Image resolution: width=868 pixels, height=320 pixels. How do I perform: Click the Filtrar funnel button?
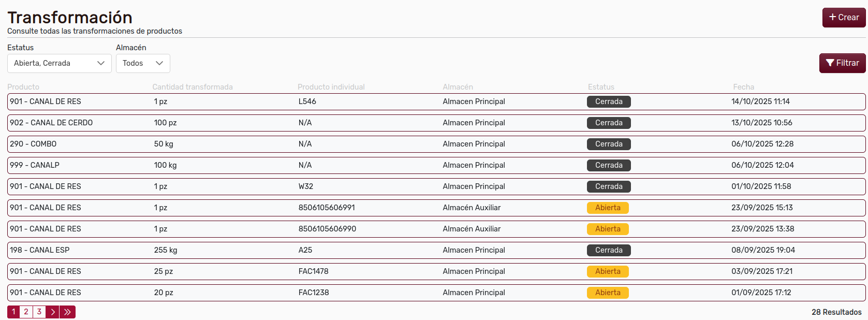point(842,63)
